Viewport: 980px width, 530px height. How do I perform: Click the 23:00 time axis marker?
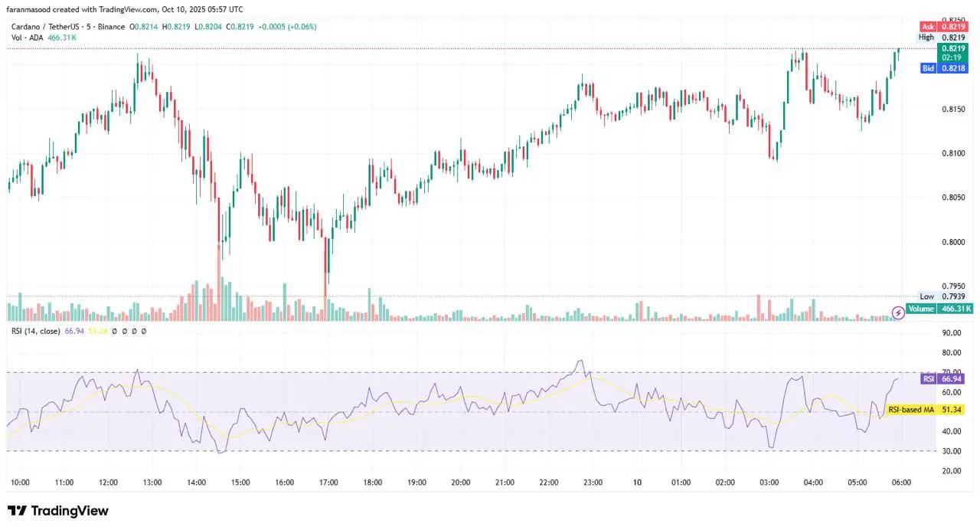[593, 483]
